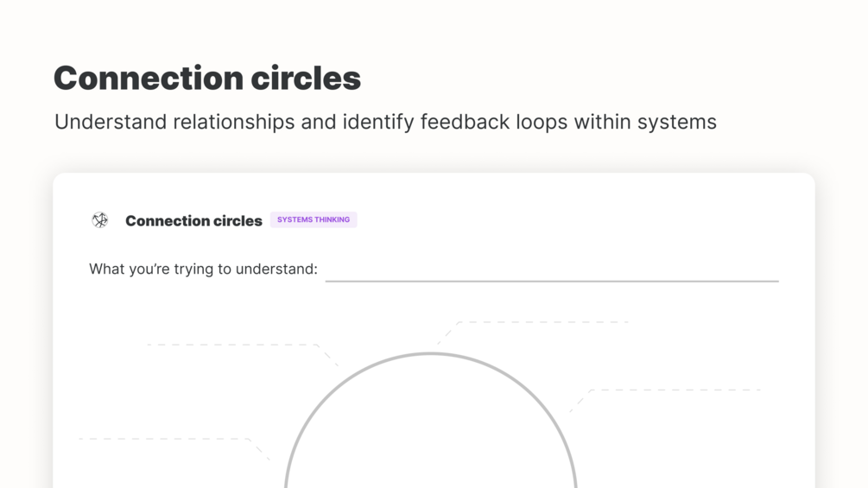Click the top-center dashed label line
Screen dimensions: 868x488
[544, 322]
